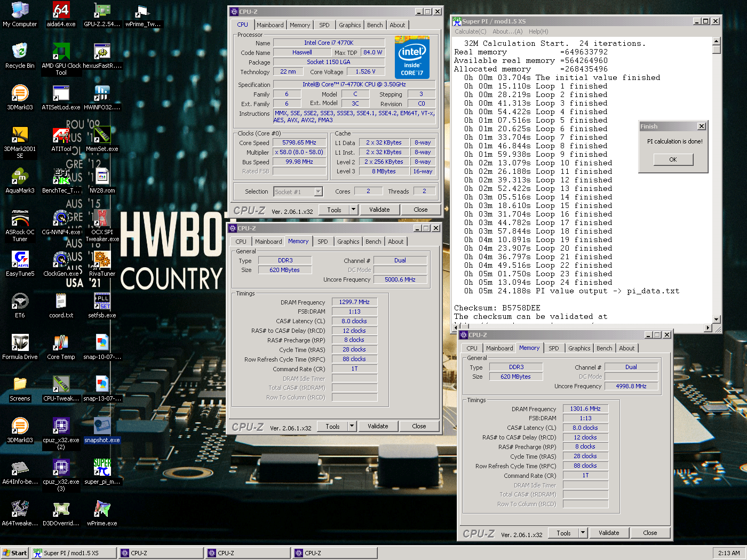Click the Intel Core i7 4770K name field
Screen dimensions: 747x560
coord(329,43)
